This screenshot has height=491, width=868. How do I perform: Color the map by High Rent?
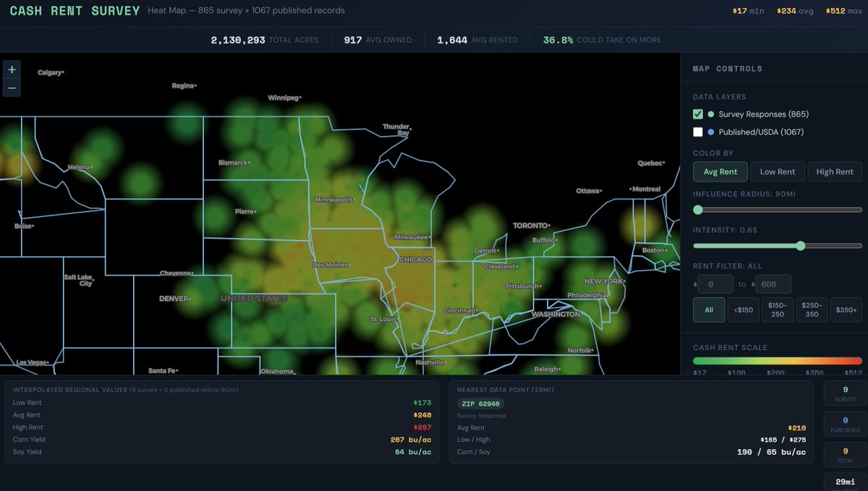click(x=835, y=171)
